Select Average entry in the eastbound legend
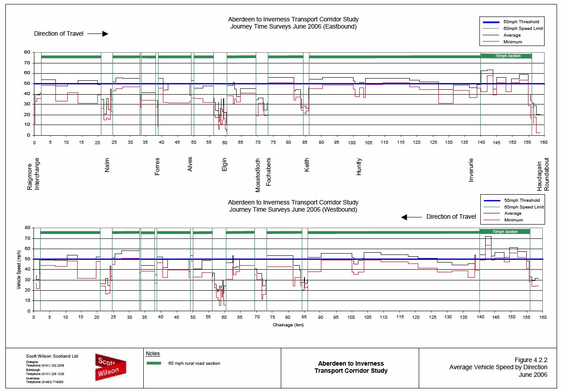The image size is (562, 392). pos(512,35)
